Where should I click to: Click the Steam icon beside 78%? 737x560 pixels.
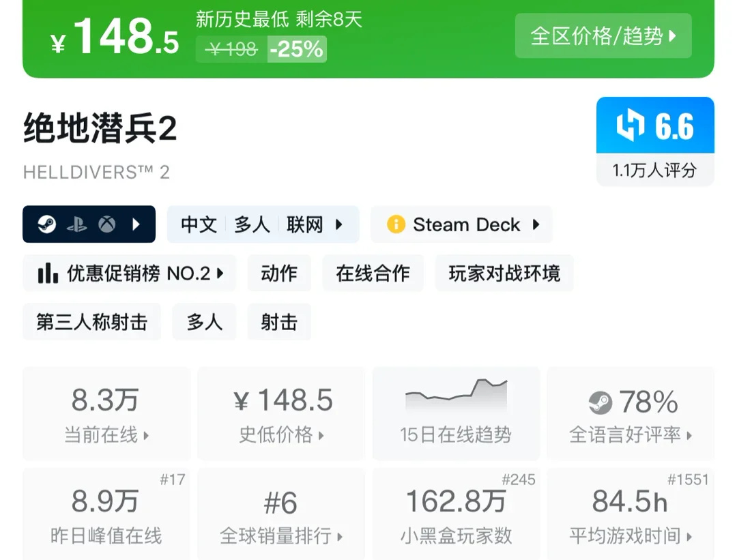[x=601, y=402]
